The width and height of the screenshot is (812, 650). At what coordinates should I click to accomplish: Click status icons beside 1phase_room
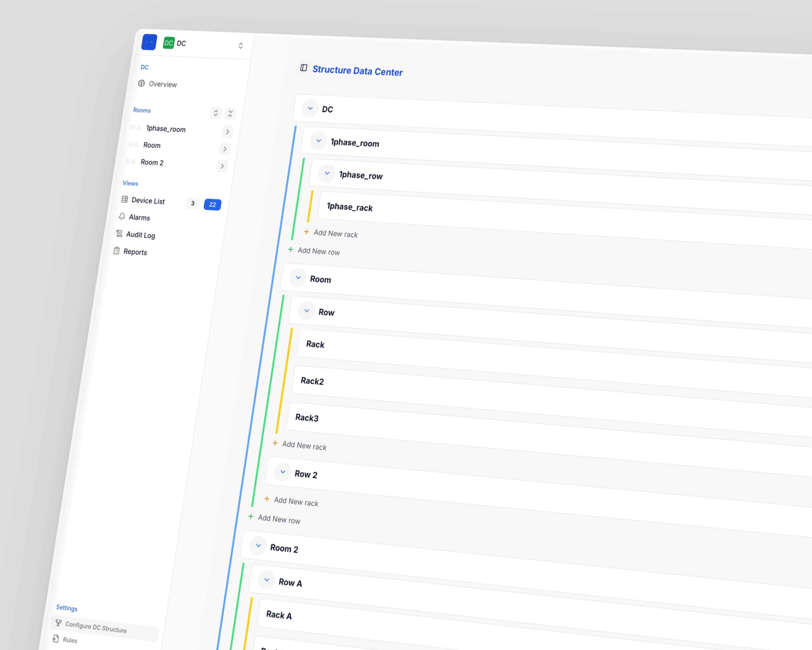(x=136, y=127)
